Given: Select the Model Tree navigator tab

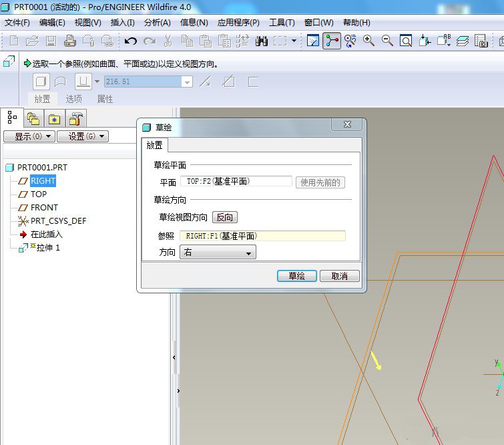Looking at the screenshot, I should pyautogui.click(x=12, y=118).
